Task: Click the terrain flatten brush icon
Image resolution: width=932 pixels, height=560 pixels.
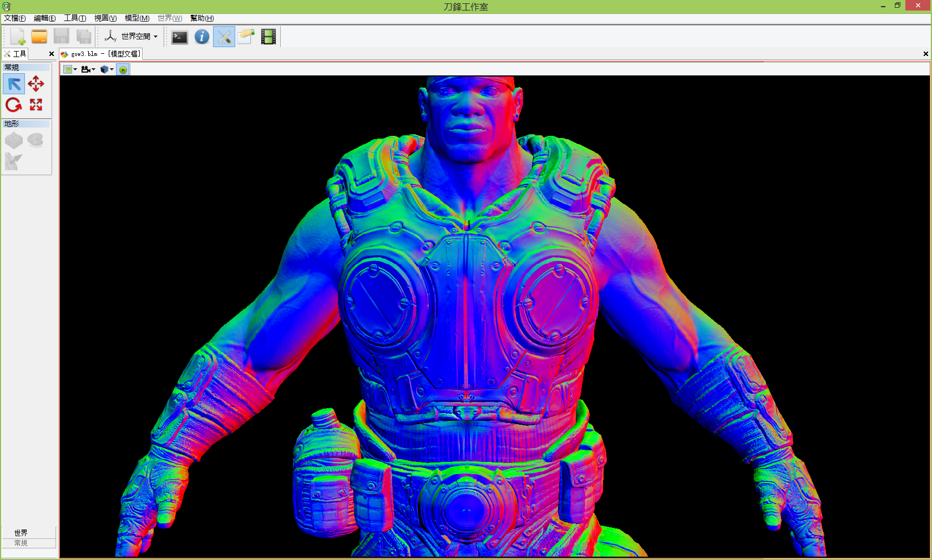Action: [36, 140]
